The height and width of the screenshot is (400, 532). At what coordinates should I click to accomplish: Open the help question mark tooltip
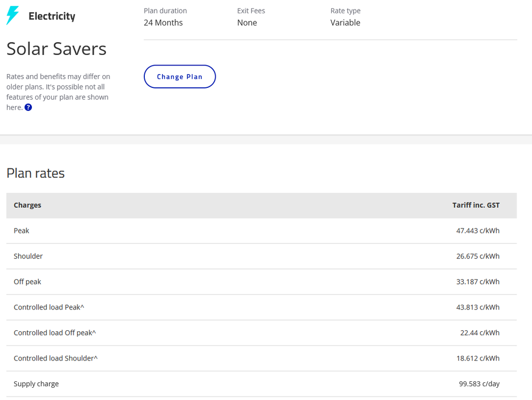pyautogui.click(x=28, y=108)
